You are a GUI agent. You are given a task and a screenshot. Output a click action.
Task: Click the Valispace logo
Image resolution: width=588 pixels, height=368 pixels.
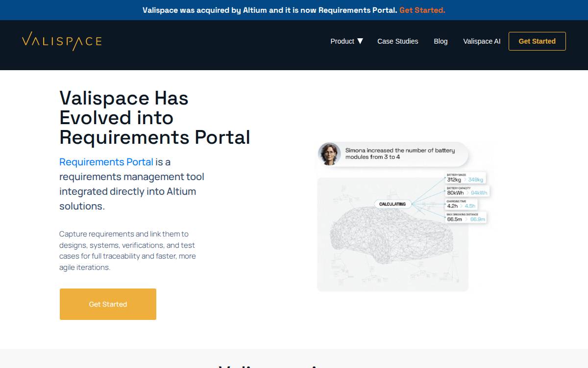62,41
